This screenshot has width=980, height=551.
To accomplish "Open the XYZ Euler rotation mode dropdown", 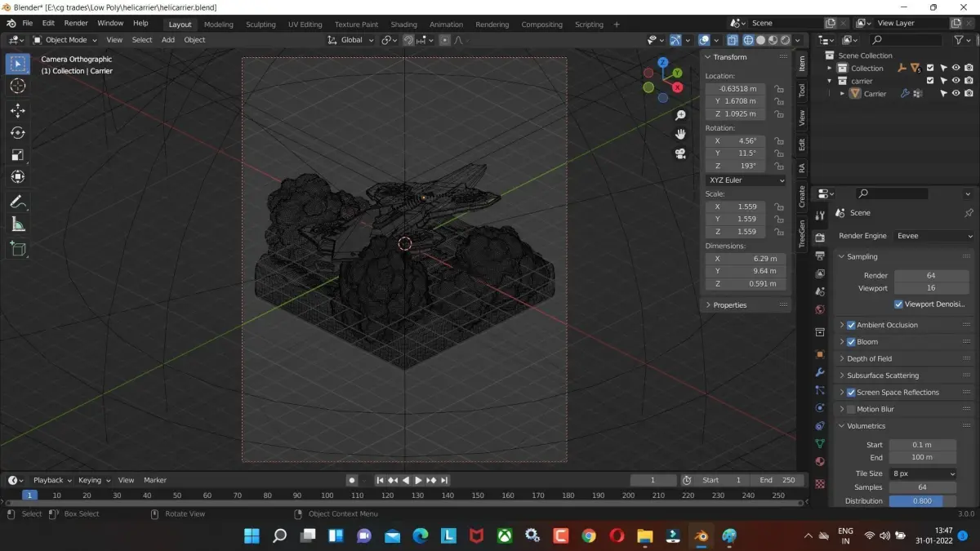I will point(746,180).
